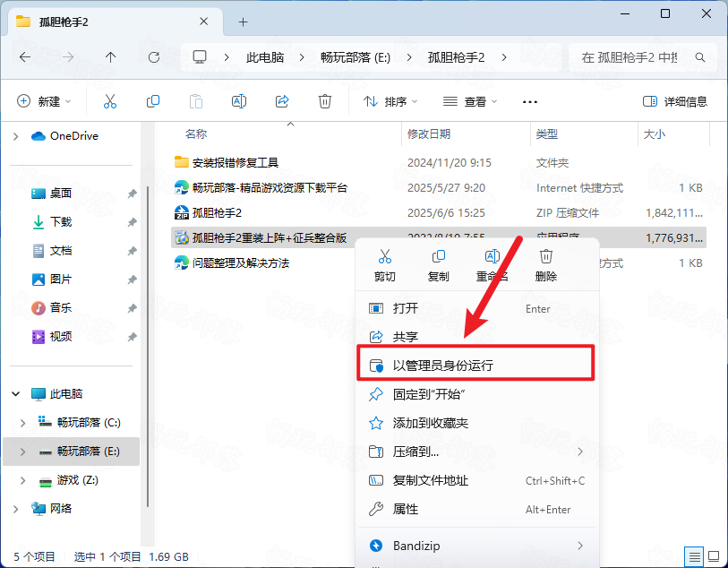Expand the 畅玩部落 (E:) drive node
Viewport: 728px width, 568px height.
click(x=22, y=452)
